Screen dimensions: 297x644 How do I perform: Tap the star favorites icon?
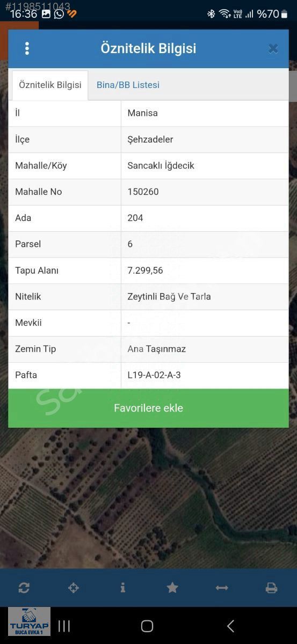(172, 588)
